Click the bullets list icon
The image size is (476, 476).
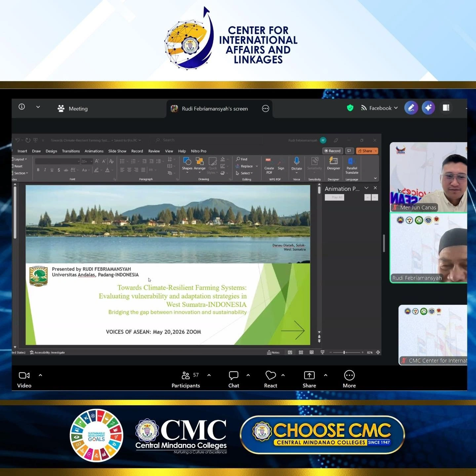tap(122, 161)
